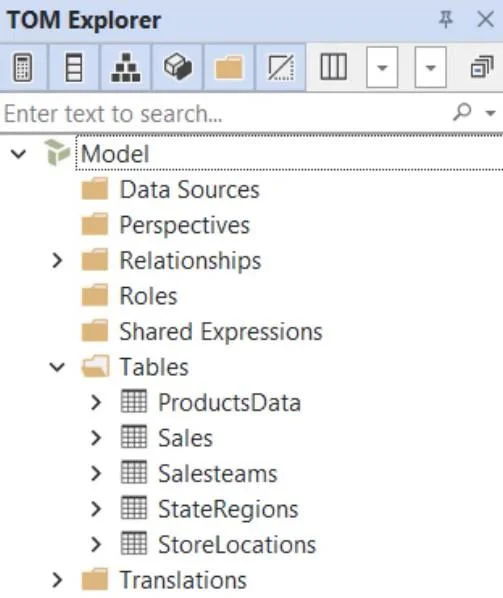Click the Collapse All toolbar icon
Viewport: 503px width, 598px height.
[x=482, y=67]
